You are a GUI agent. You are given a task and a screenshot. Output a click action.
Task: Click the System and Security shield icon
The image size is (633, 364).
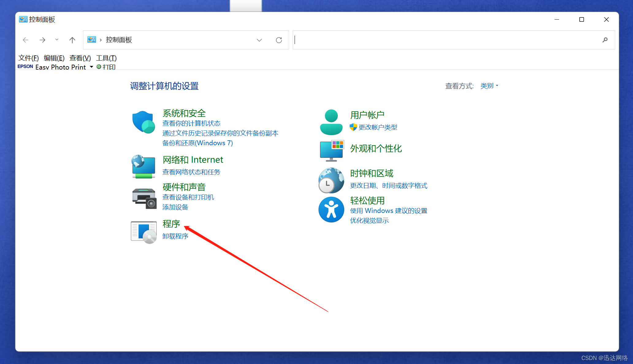[143, 122]
